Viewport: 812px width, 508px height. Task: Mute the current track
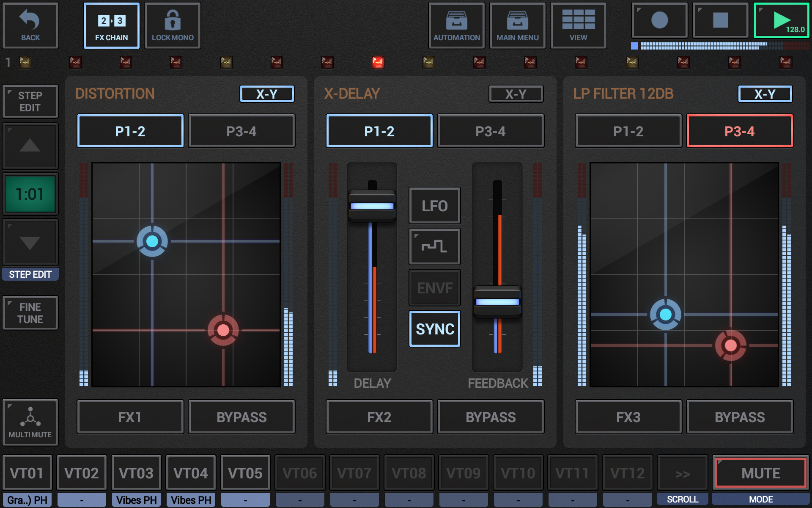pyautogui.click(x=760, y=472)
